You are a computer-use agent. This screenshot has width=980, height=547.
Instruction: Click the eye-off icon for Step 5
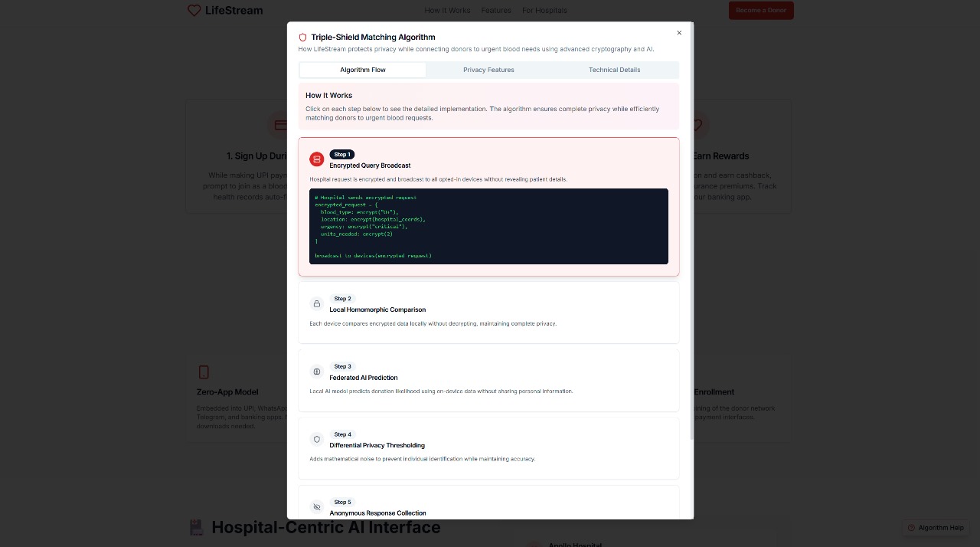(317, 507)
